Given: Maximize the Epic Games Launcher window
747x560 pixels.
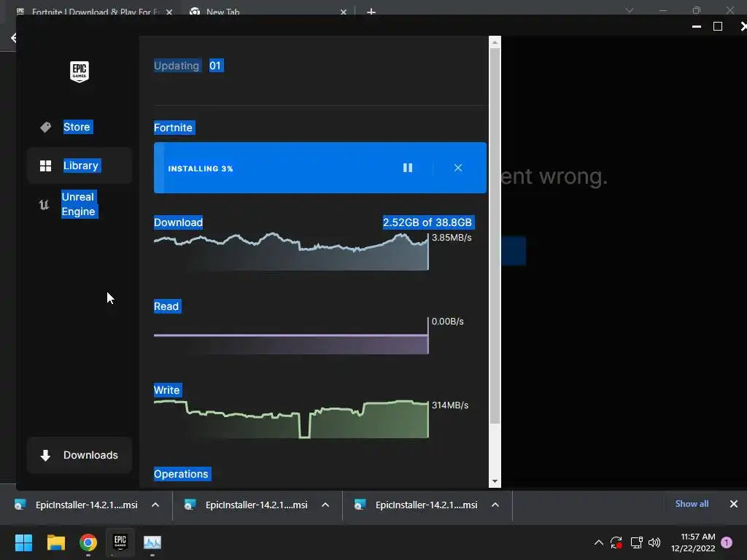Looking at the screenshot, I should [x=718, y=27].
